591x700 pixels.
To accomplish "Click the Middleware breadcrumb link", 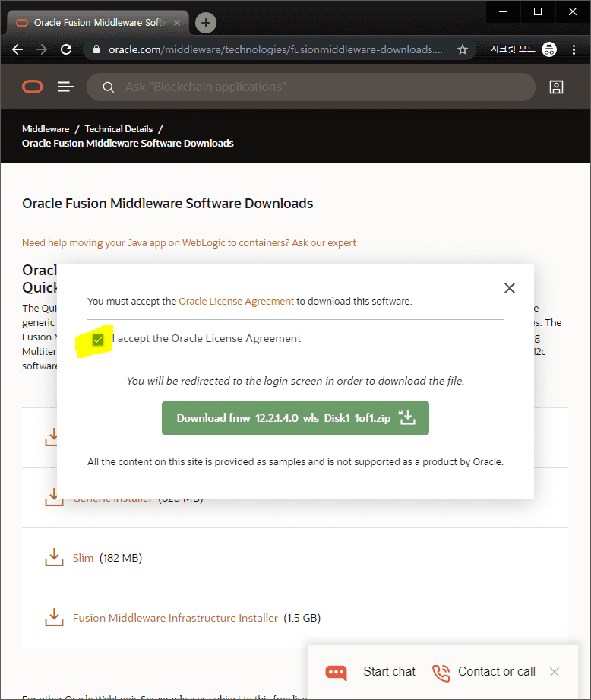I will coord(46,129).
